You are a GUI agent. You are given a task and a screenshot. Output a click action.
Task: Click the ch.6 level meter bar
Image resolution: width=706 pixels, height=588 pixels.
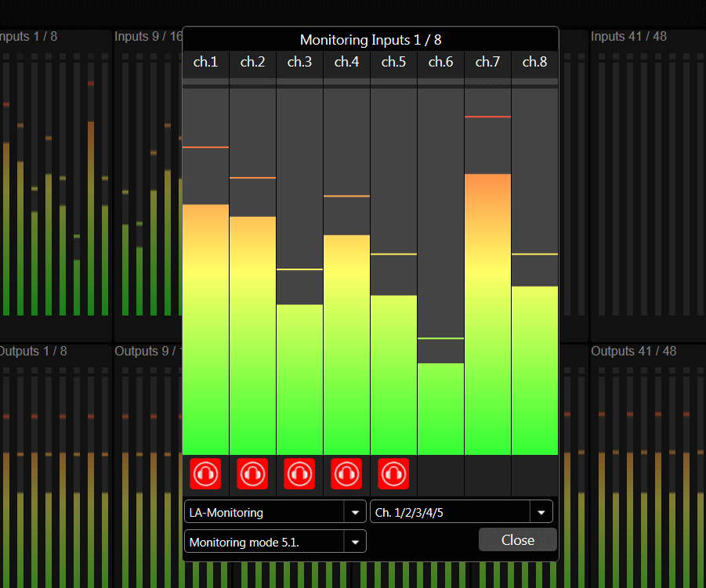click(x=440, y=407)
